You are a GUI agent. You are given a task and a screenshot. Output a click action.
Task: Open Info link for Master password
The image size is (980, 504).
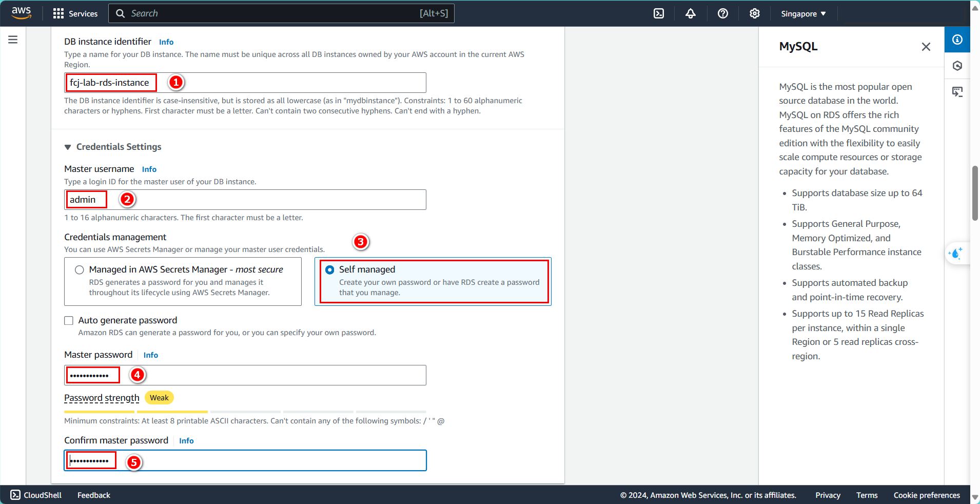[151, 355]
